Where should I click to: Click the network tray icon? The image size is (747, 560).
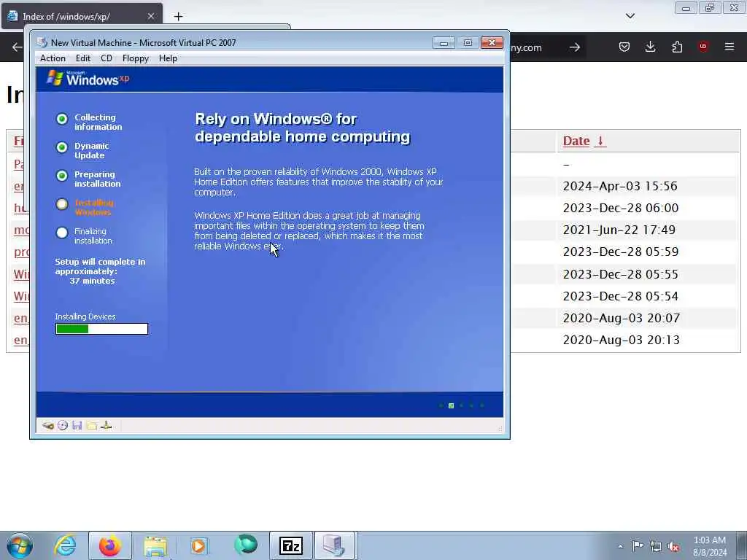tap(656, 546)
